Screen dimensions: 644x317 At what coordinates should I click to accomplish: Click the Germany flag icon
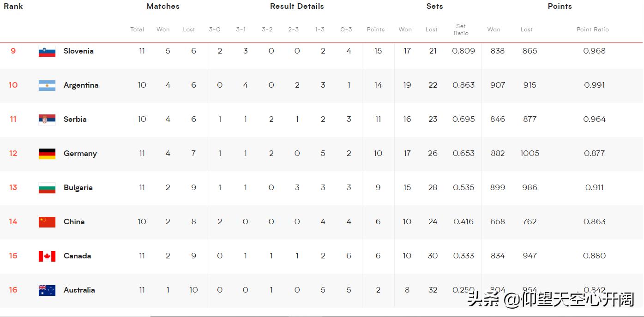(x=47, y=154)
